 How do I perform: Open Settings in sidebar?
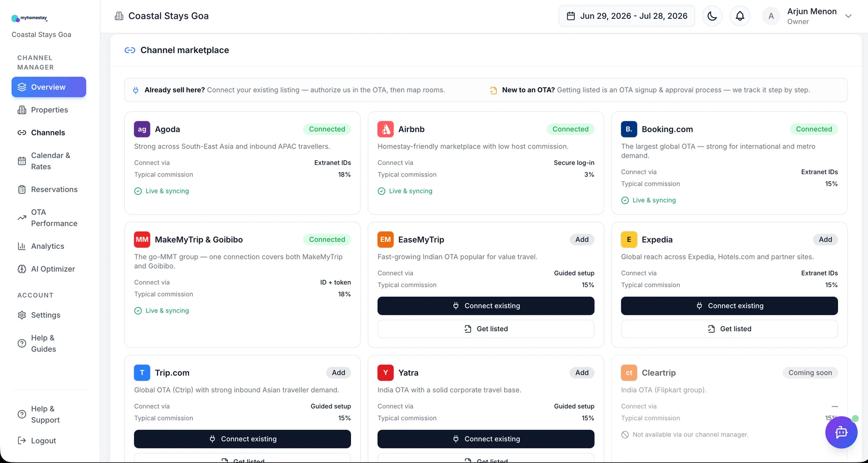tap(49, 315)
